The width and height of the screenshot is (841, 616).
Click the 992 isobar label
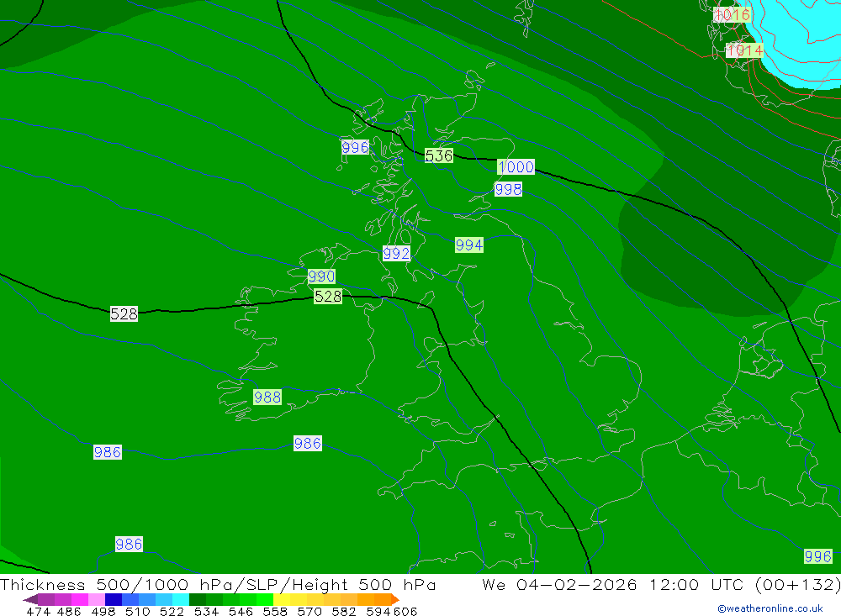pyautogui.click(x=396, y=253)
